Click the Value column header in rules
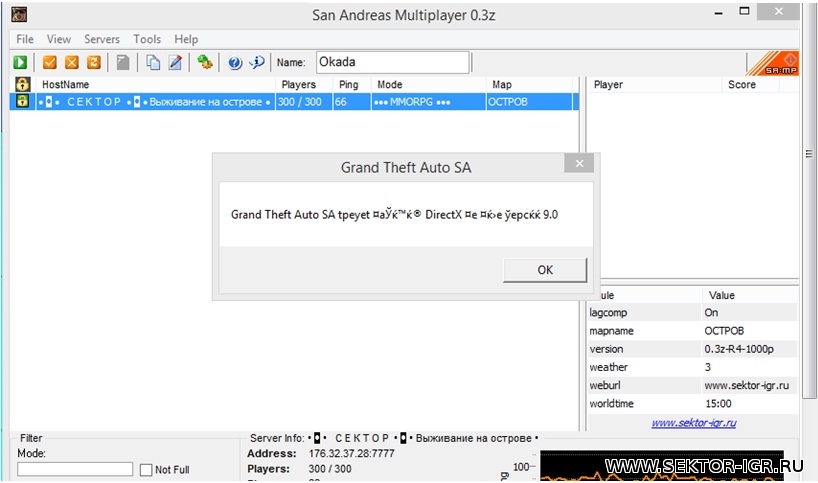This screenshot has height=483, width=818. pyautogui.click(x=749, y=295)
